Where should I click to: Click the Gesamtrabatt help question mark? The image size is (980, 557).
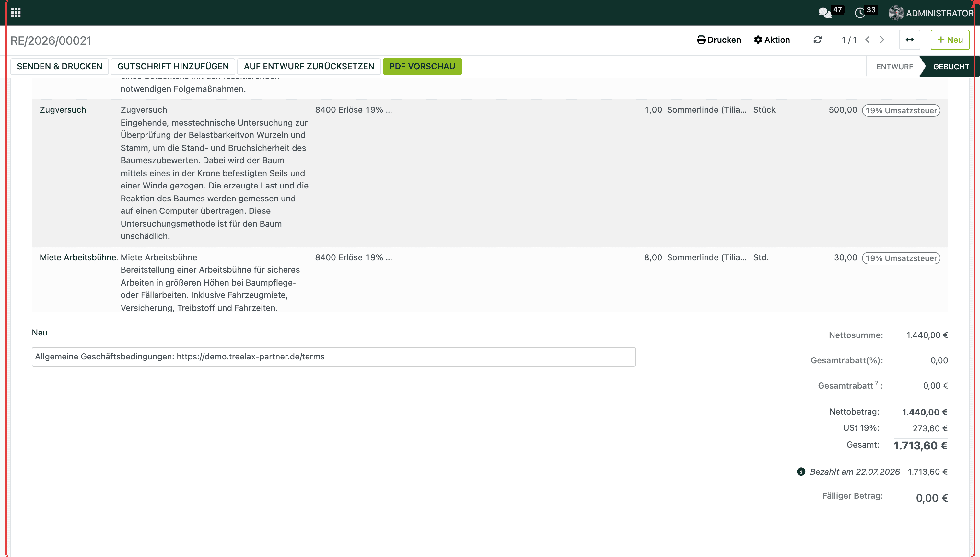coord(877,383)
